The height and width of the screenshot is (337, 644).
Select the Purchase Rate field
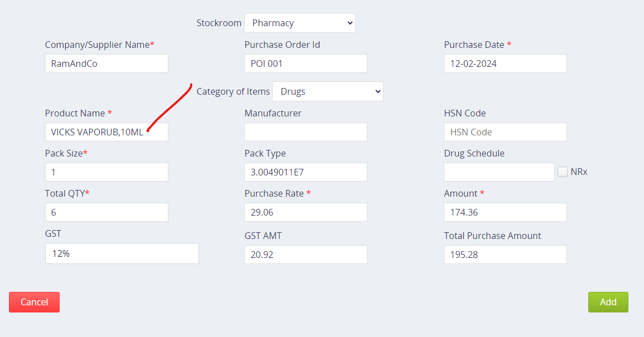[306, 212]
